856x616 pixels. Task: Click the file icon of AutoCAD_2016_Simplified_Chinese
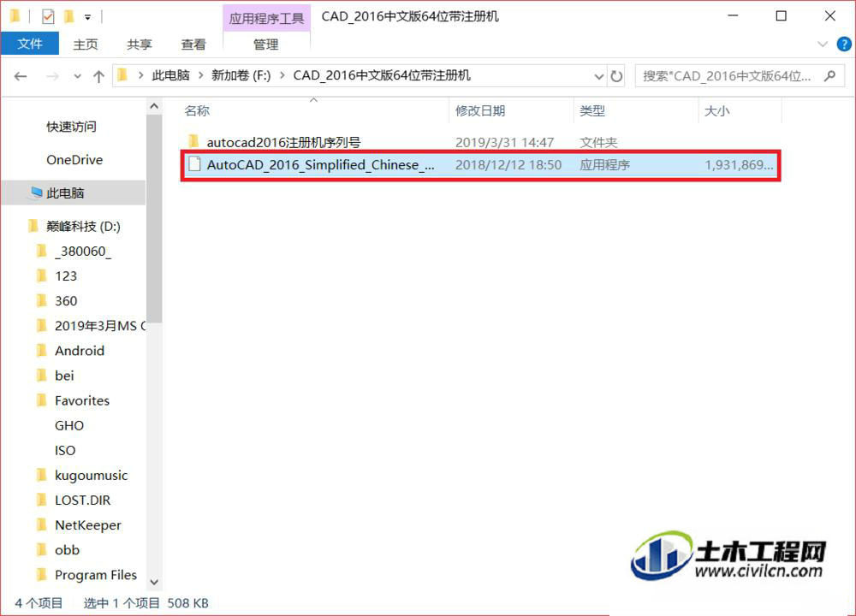194,164
